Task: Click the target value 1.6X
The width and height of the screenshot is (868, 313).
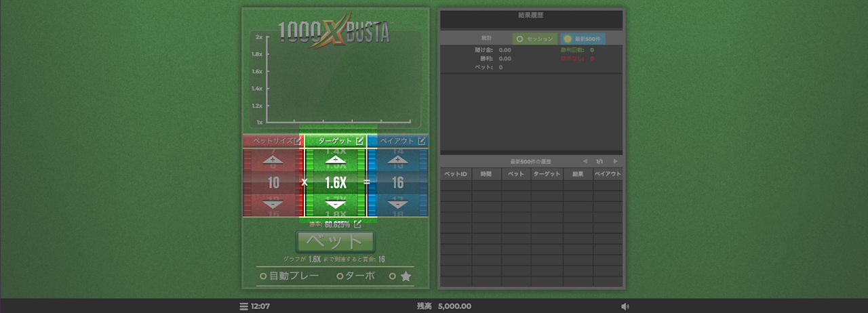Action: [x=336, y=182]
